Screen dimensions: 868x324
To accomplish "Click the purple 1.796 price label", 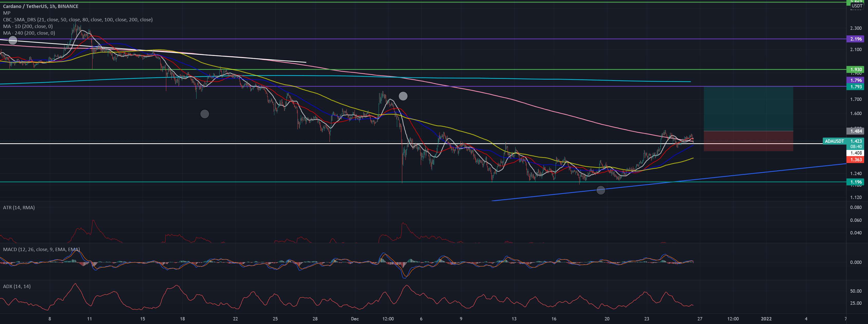I will (856, 80).
